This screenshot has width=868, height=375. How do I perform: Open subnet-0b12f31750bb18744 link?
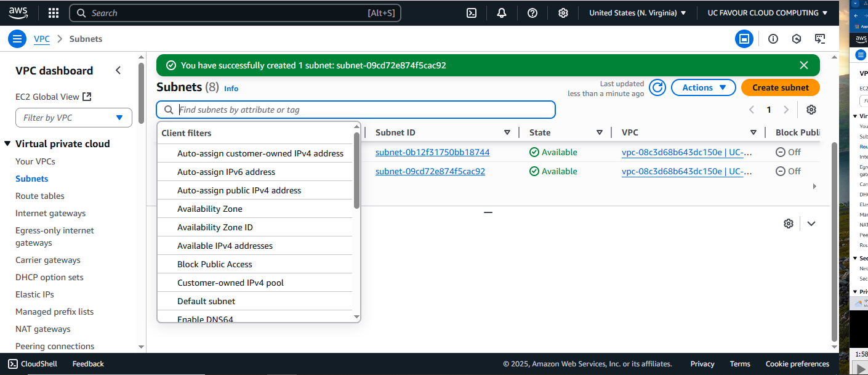[432, 152]
